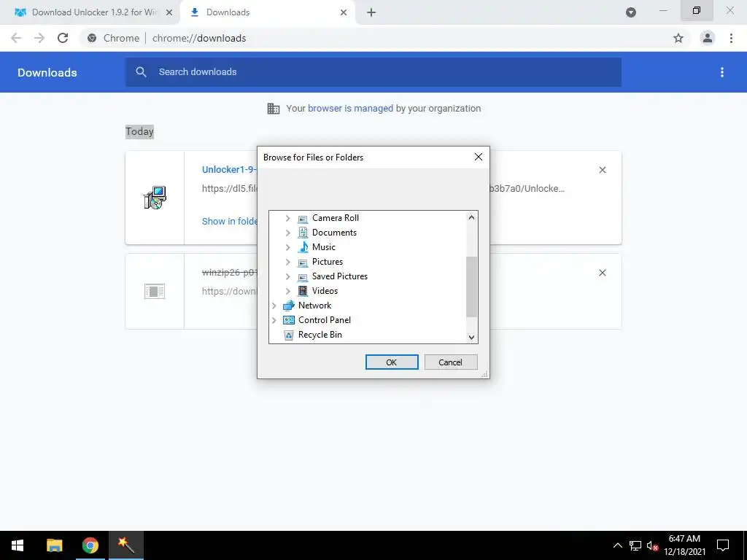Image resolution: width=747 pixels, height=560 pixels.
Task: Open the Chrome profile avatar menu
Action: pyautogui.click(x=708, y=38)
